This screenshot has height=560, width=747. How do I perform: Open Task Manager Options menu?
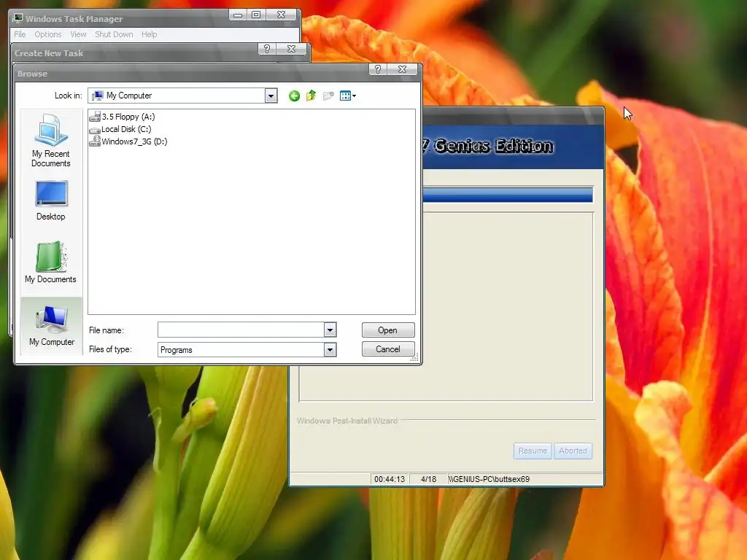[47, 34]
